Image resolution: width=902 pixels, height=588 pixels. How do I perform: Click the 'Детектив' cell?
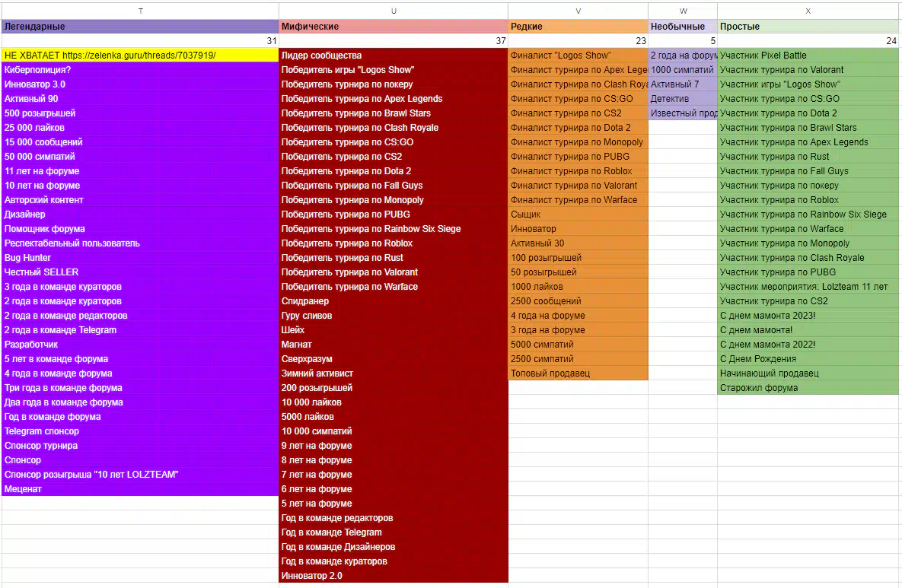(x=683, y=99)
